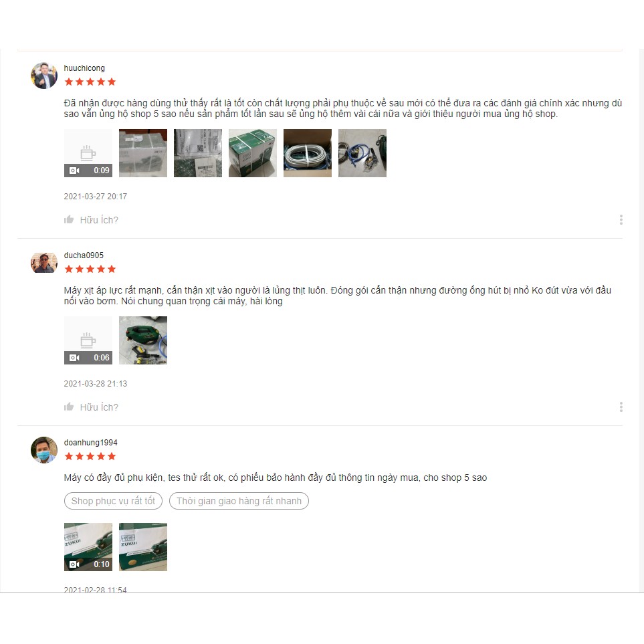Open the green pressure washer photo by ducha0905

coord(143,340)
